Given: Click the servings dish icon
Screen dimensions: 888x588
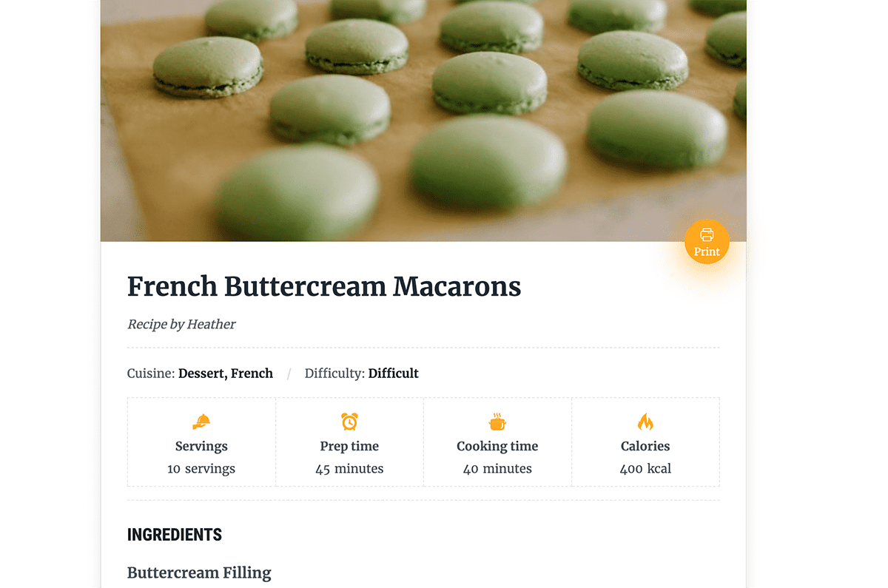Looking at the screenshot, I should pos(201,422).
